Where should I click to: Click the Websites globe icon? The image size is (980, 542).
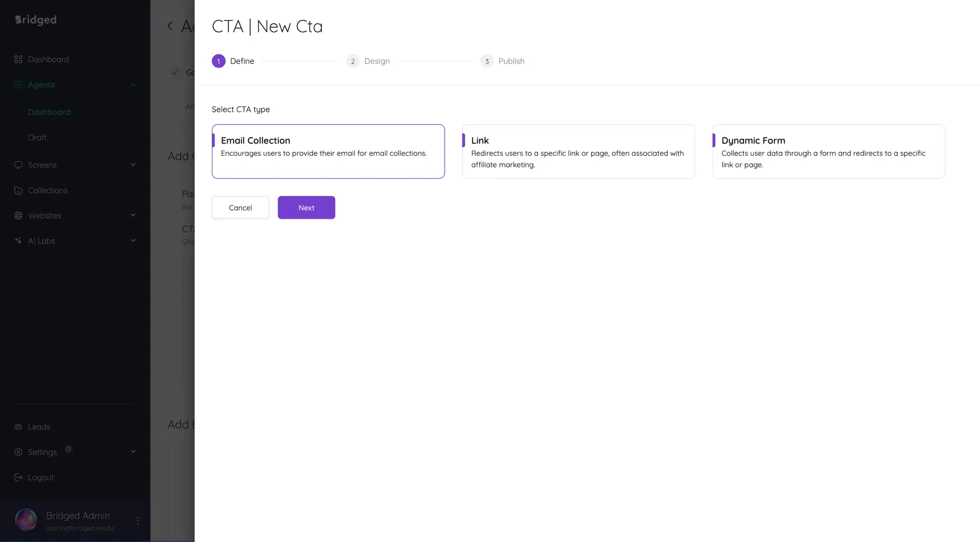(18, 215)
